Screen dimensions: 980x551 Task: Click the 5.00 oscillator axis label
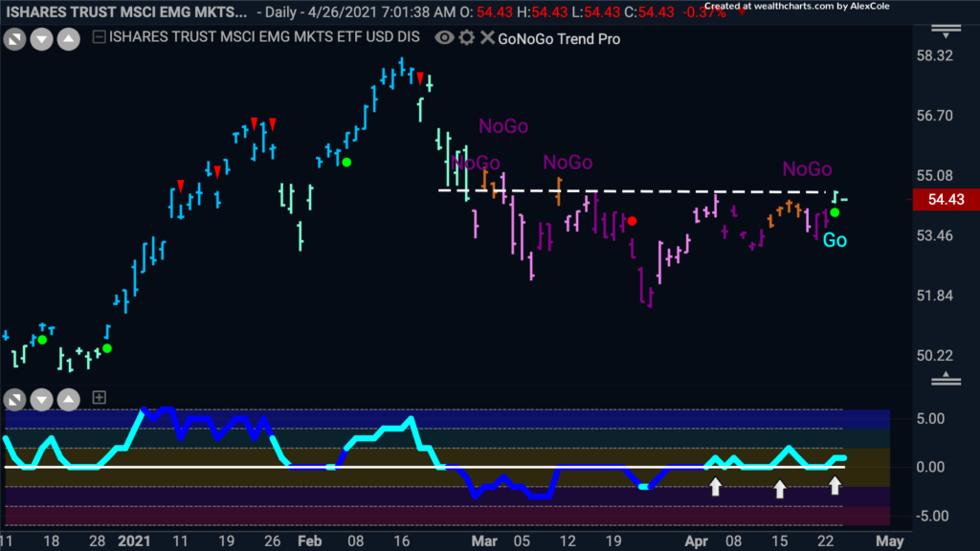pos(930,419)
